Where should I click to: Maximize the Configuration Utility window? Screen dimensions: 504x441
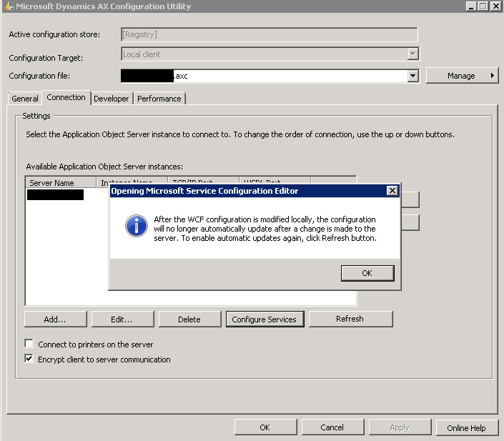483,6
